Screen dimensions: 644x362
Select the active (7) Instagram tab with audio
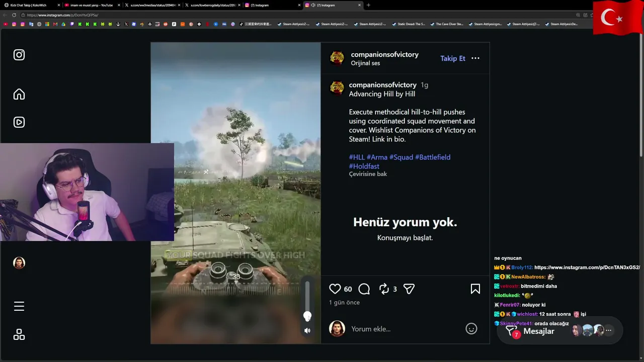[334, 5]
